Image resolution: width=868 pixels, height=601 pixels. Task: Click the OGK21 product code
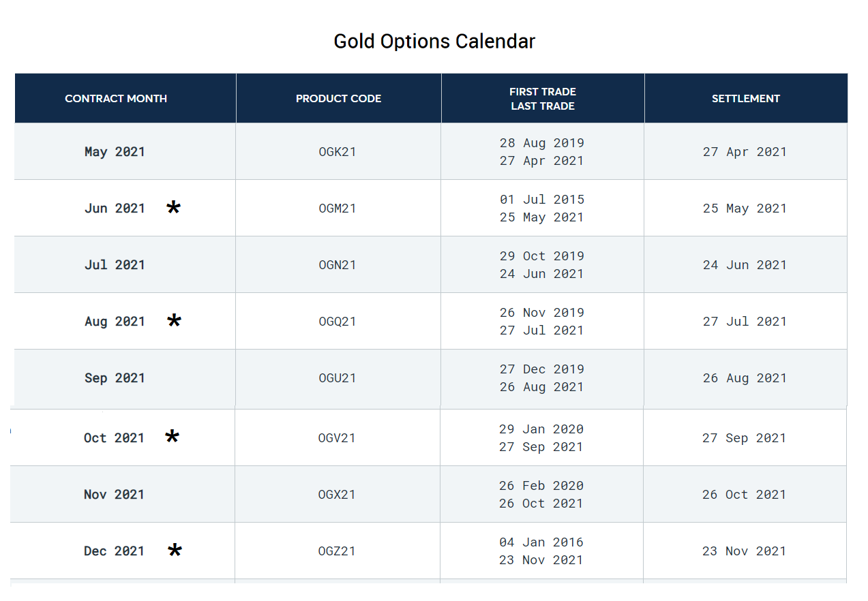point(338,152)
